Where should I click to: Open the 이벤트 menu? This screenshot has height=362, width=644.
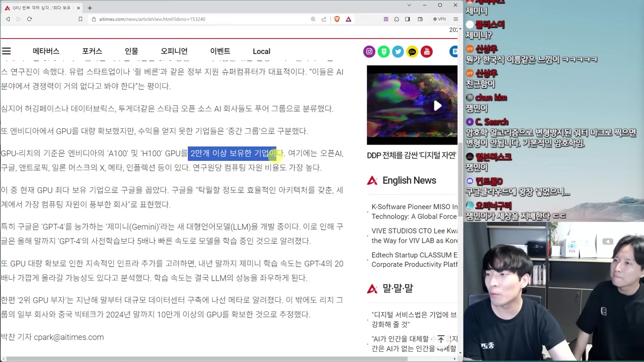coord(220,51)
